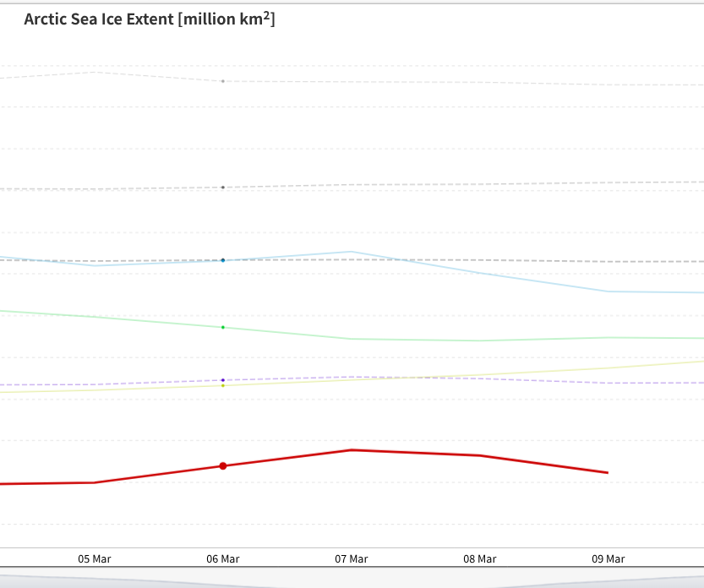Click the Arctic Sea Ice Extent chart title
704x588 pixels.
[150, 19]
